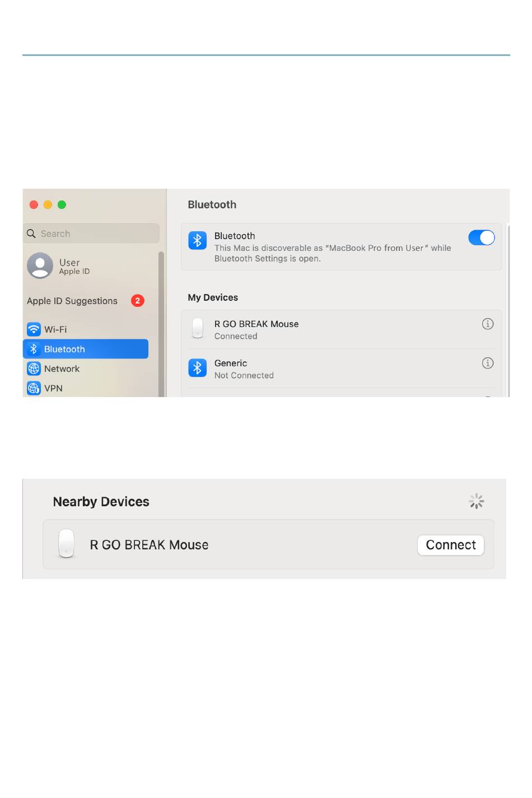Click the Bluetooth icon beside Generic device
The width and height of the screenshot is (532, 798).
[197, 368]
